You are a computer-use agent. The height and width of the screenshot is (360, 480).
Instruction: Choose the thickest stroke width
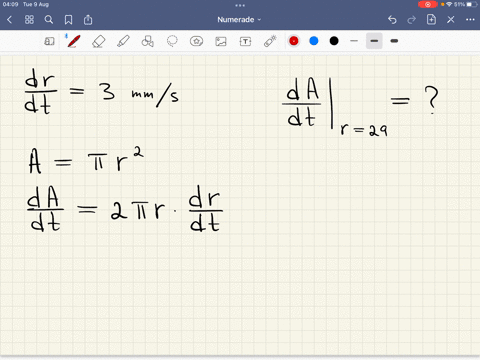click(394, 41)
